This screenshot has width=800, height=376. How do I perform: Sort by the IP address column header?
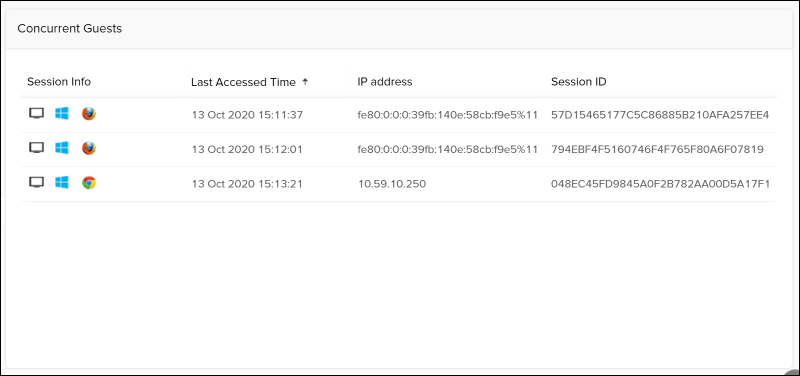coord(385,82)
